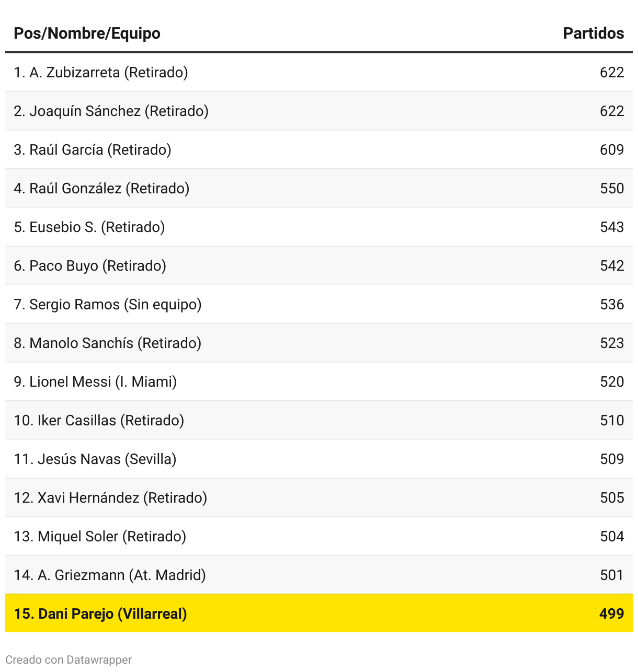
Task: Click the 499 matches value
Action: pyautogui.click(x=611, y=614)
